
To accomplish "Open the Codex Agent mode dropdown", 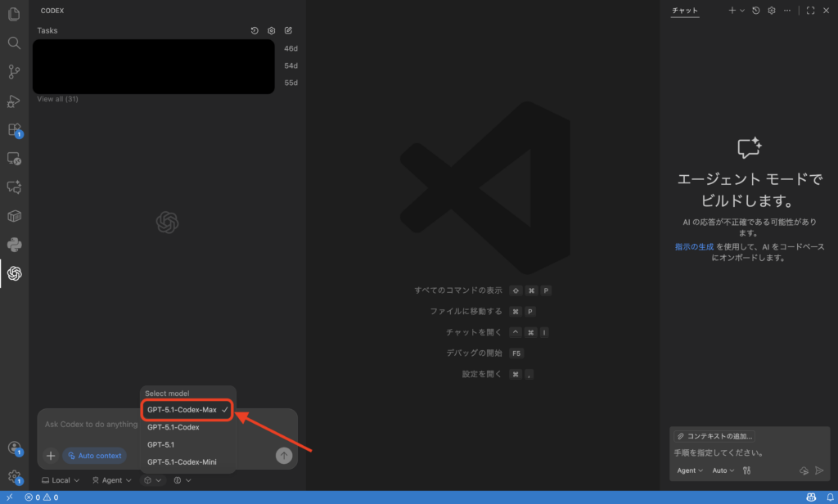I will click(x=111, y=480).
